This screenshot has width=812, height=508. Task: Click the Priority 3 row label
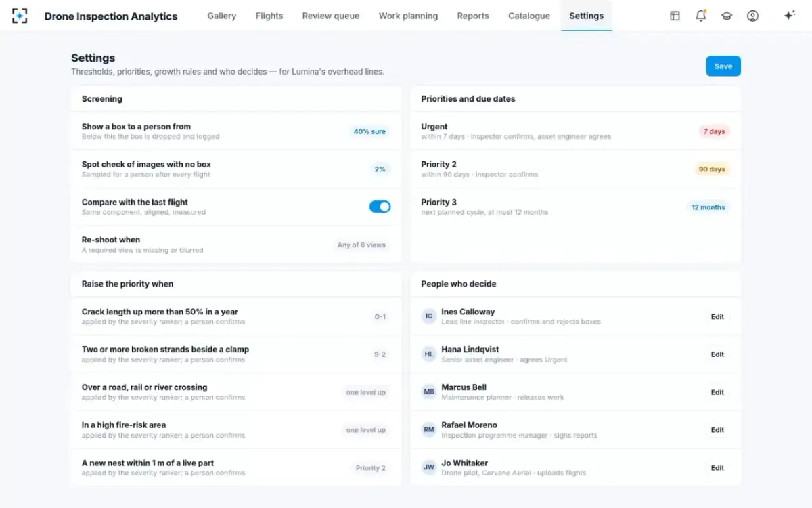(438, 202)
